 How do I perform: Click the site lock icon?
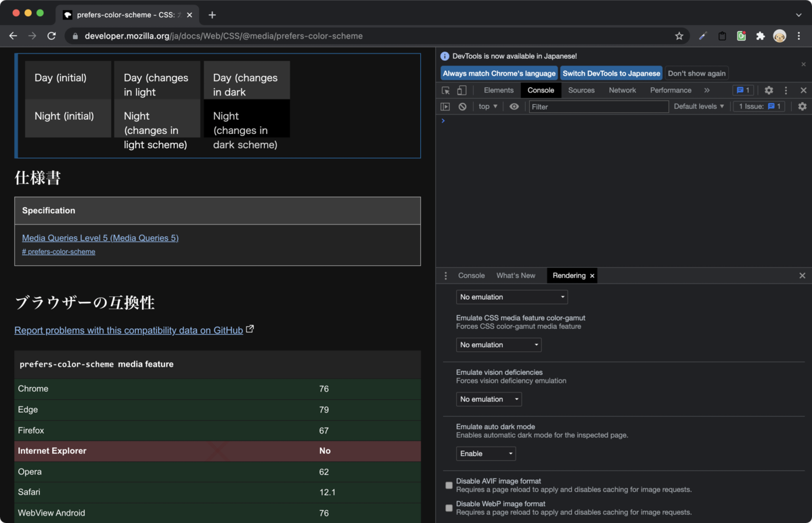(x=75, y=36)
